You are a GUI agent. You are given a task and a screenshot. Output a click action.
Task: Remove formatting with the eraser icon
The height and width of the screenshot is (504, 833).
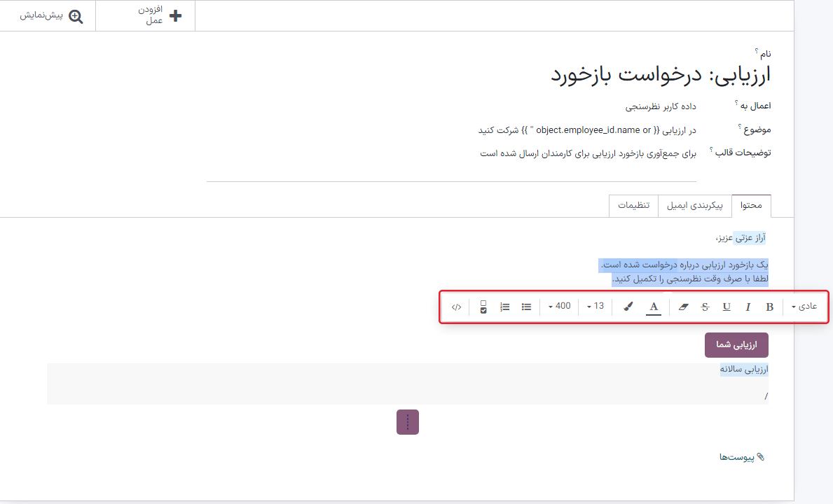pyautogui.click(x=683, y=306)
